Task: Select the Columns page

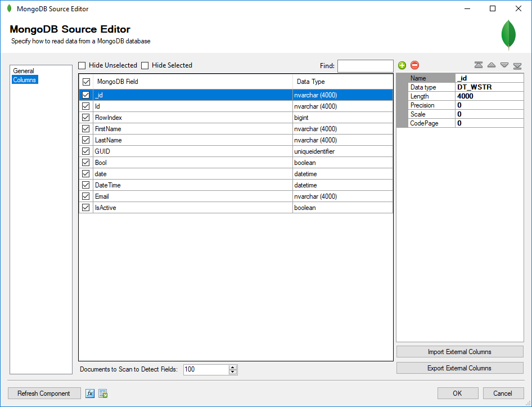Action: point(24,80)
